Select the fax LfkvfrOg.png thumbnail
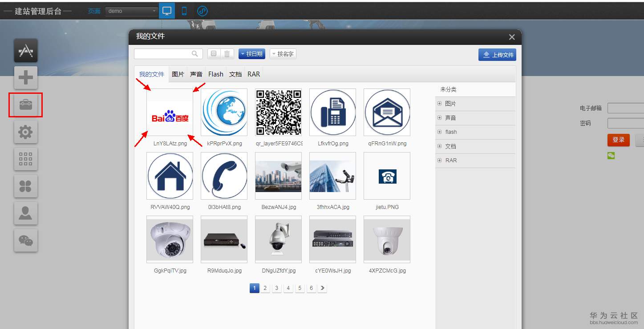 [x=332, y=112]
